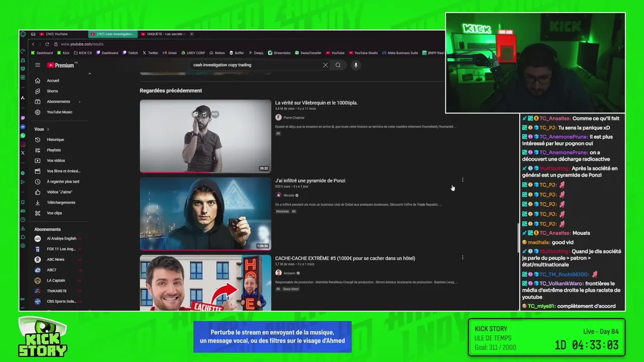The image size is (644, 362).
Task: Open Vilebrequin video thumbnail
Action: [x=205, y=136]
